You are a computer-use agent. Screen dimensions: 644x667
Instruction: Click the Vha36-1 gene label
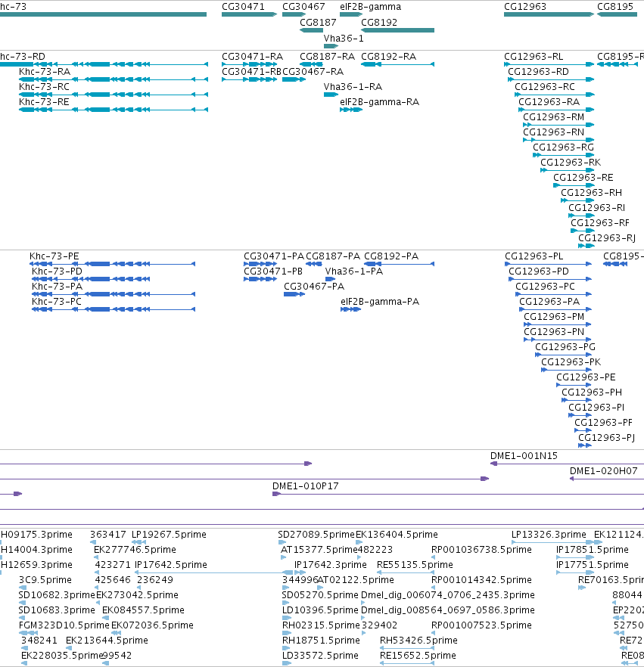coord(344,39)
